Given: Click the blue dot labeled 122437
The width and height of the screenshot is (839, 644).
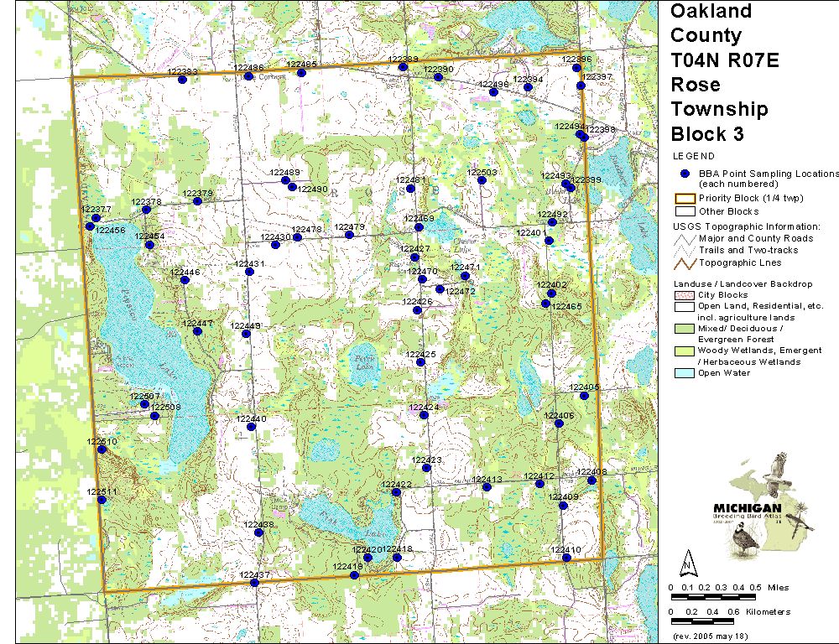Looking at the screenshot, I should 254,583.
